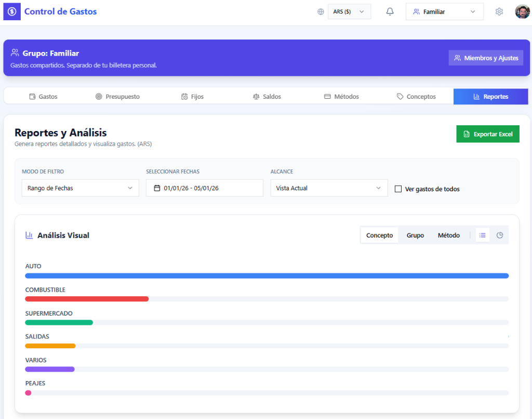Switch to pie chart view icon
Screen dimensions: 532x419
pyautogui.click(x=500, y=235)
